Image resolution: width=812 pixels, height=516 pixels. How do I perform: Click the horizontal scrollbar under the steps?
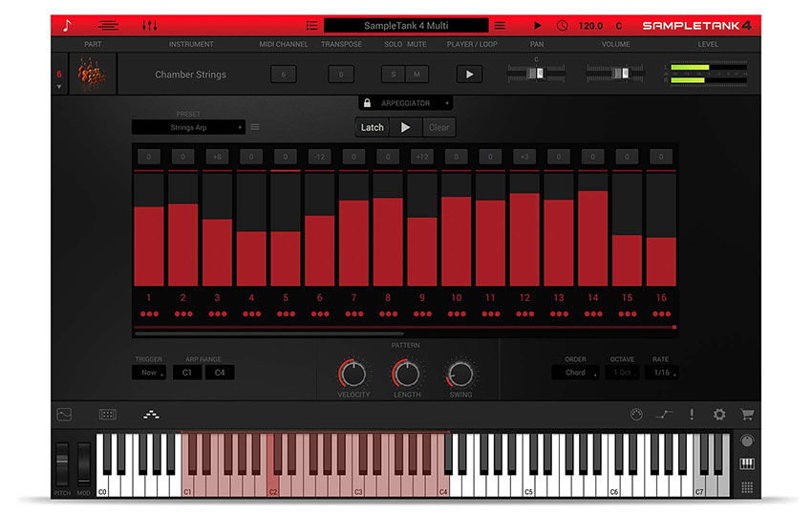(x=269, y=334)
